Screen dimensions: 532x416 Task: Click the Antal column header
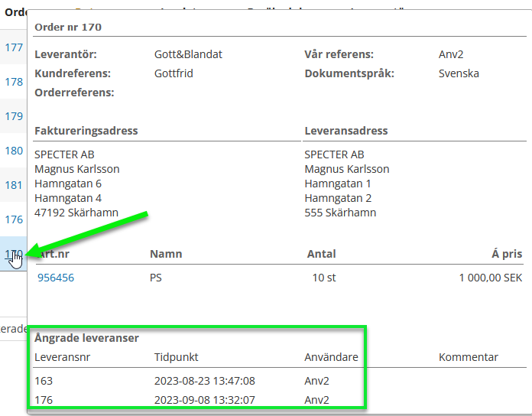[321, 254]
